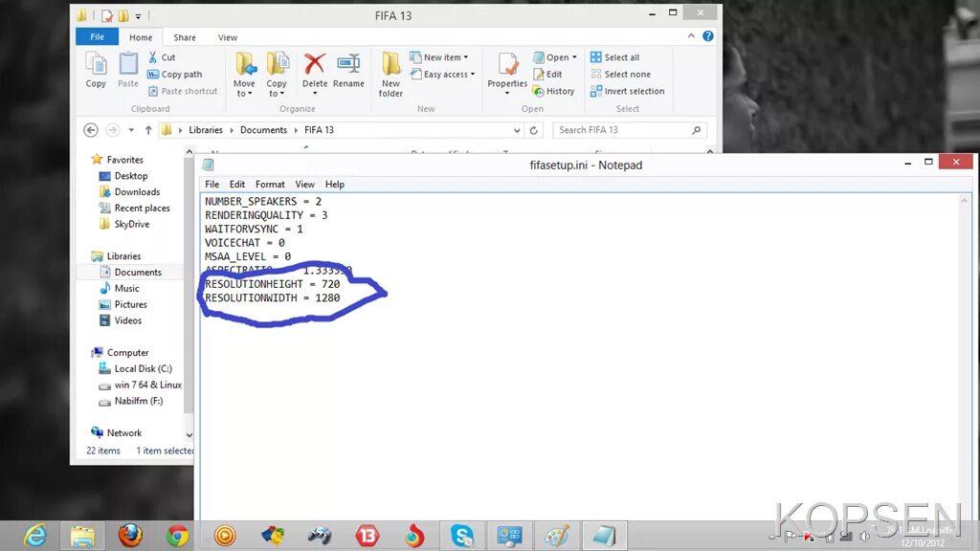Click Paste shortcut in the ribbon

183,91
